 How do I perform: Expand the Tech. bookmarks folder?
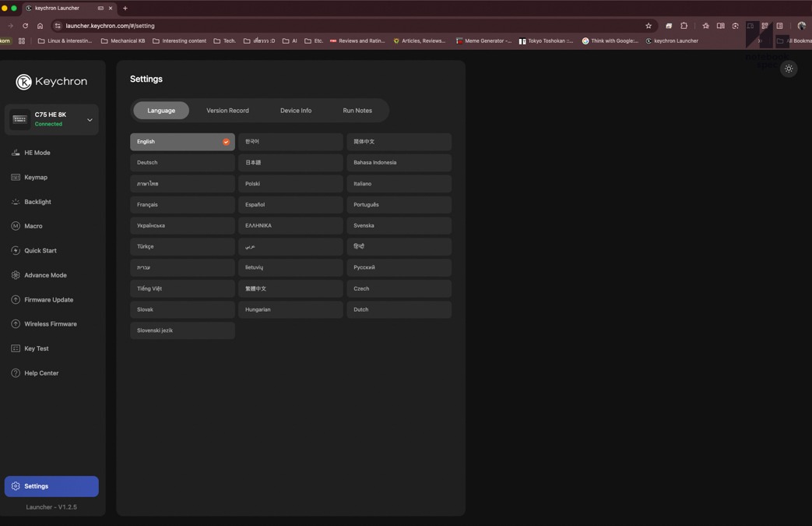225,41
